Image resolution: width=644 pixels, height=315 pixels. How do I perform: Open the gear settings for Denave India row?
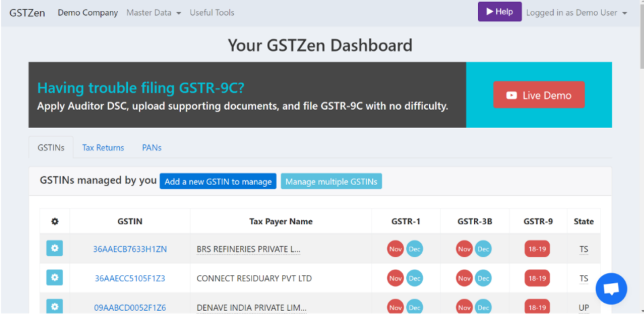[55, 306]
